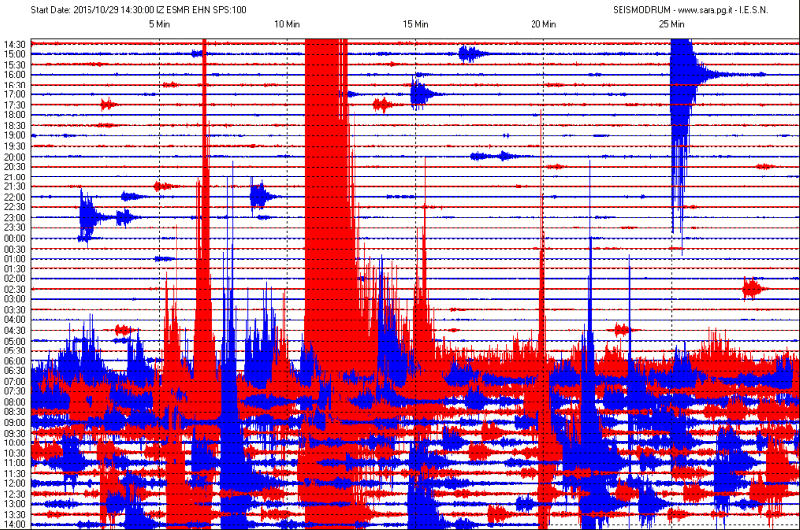Click the 07:00 row time label
The height and width of the screenshot is (530, 800).
click(14, 381)
